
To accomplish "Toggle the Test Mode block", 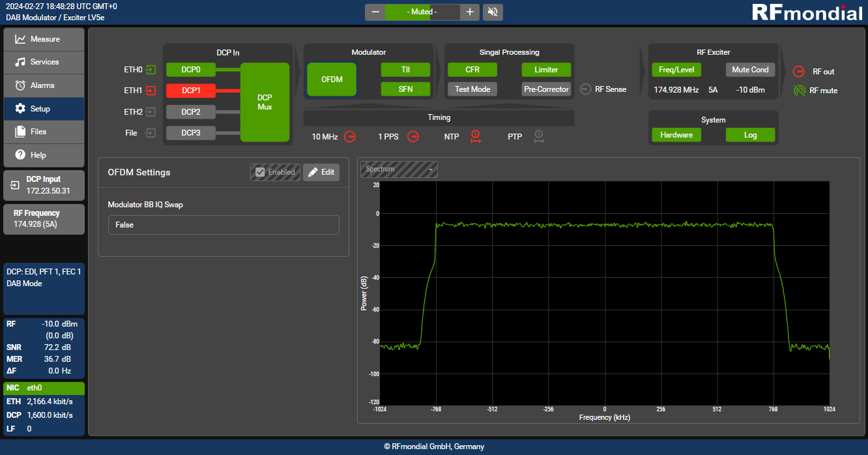I will tap(472, 89).
